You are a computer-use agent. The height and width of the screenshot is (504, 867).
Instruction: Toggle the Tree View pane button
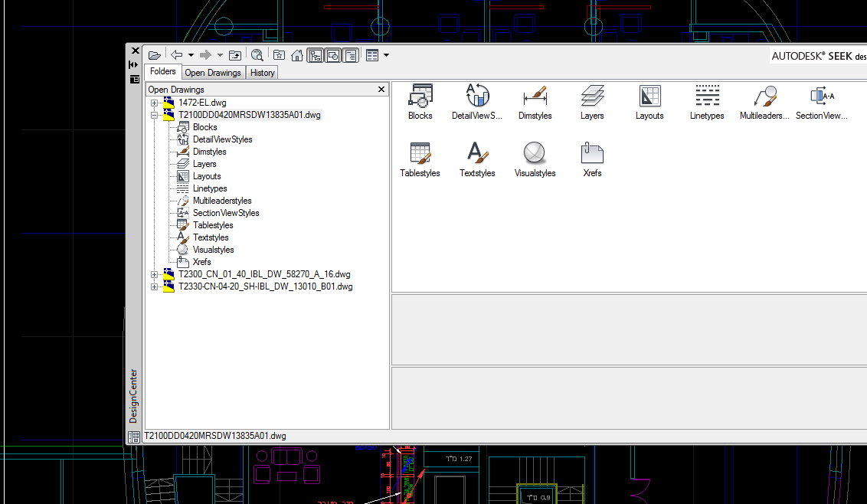[x=315, y=55]
